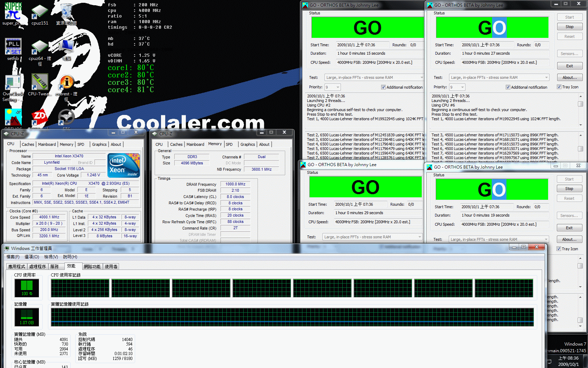Switch to 處理程序 tab in Task Manager
Image resolution: width=588 pixels, height=368 pixels.
point(37,267)
